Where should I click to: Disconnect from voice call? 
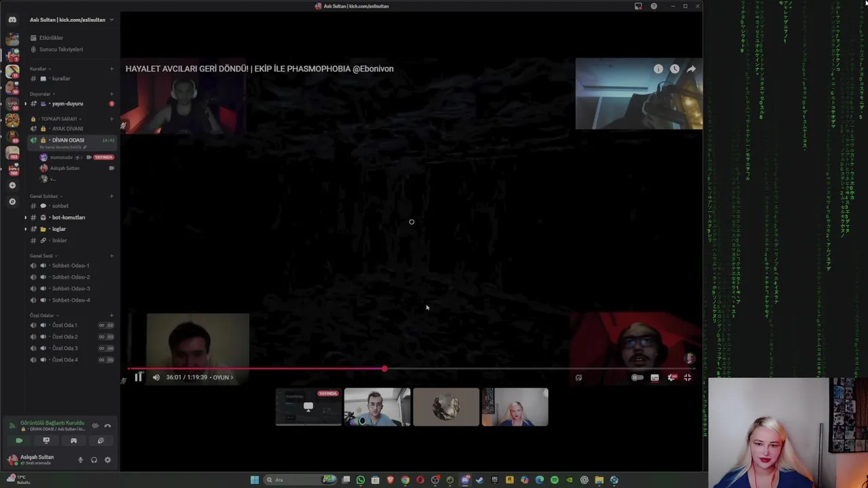coord(107,426)
